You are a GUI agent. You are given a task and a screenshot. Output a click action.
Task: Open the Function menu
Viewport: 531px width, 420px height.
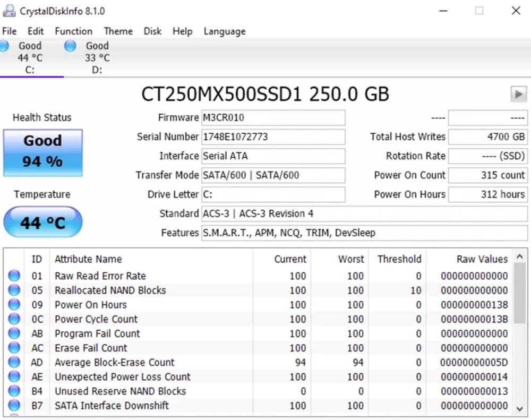pos(73,31)
